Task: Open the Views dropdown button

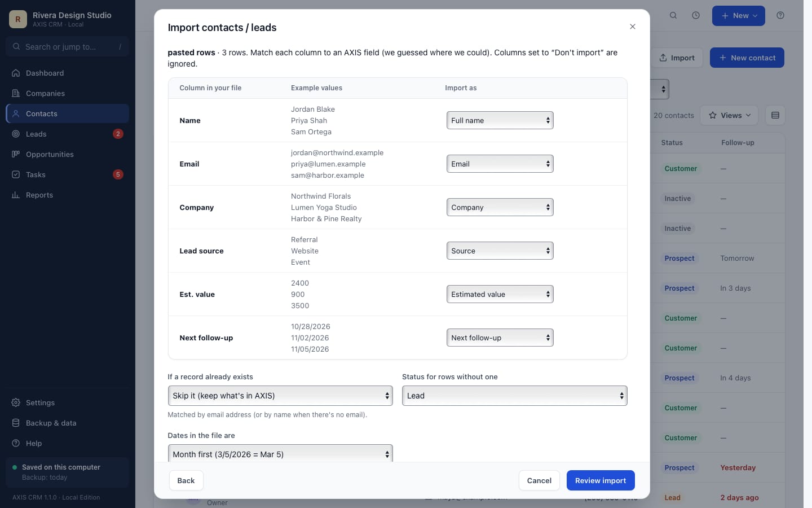Action: (x=729, y=115)
